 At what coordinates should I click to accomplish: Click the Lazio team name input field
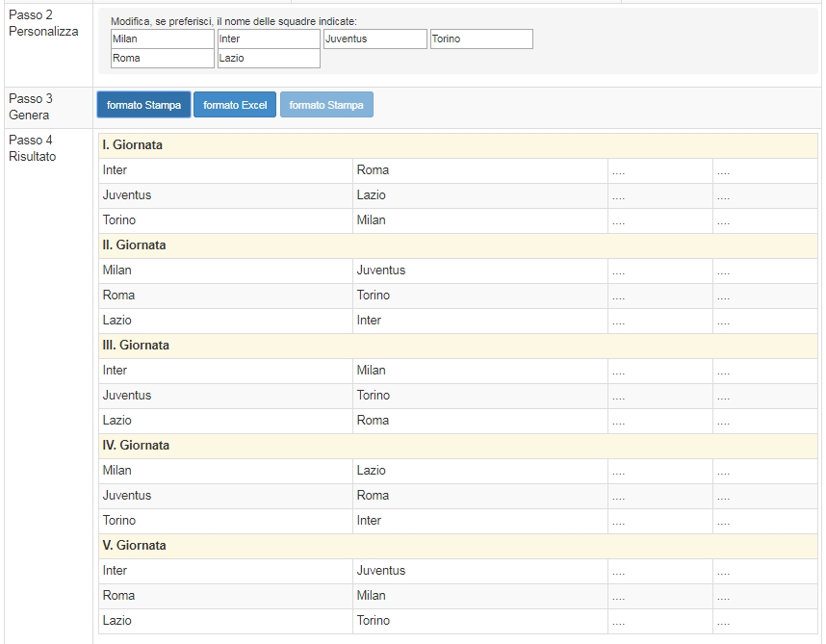click(x=269, y=59)
